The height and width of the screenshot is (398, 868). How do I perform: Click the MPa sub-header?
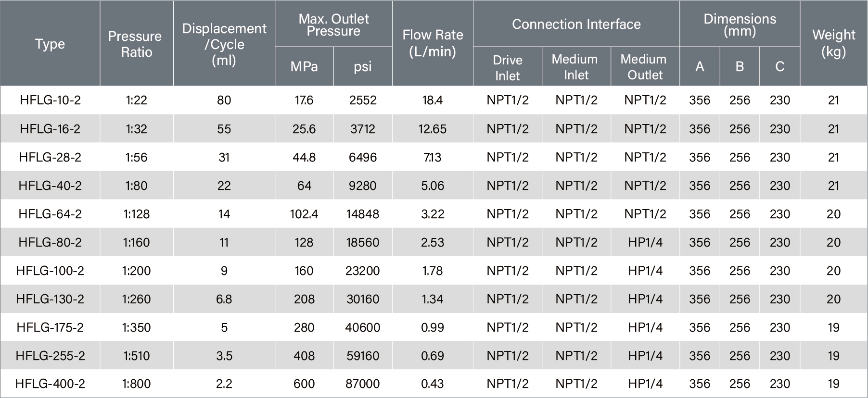click(x=304, y=66)
